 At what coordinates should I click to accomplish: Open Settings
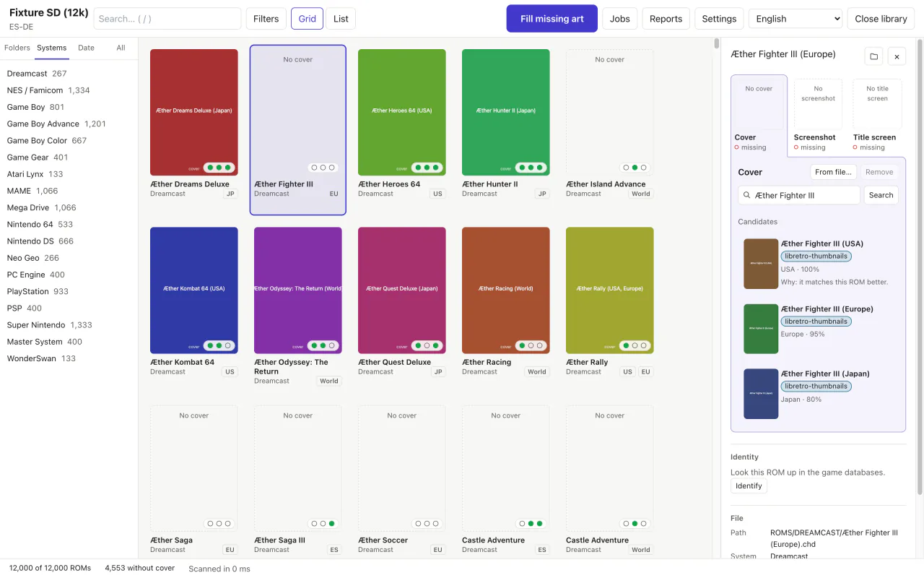719,19
